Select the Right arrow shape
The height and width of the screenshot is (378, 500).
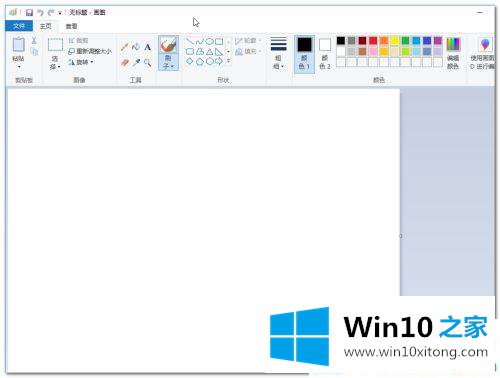coord(219,61)
